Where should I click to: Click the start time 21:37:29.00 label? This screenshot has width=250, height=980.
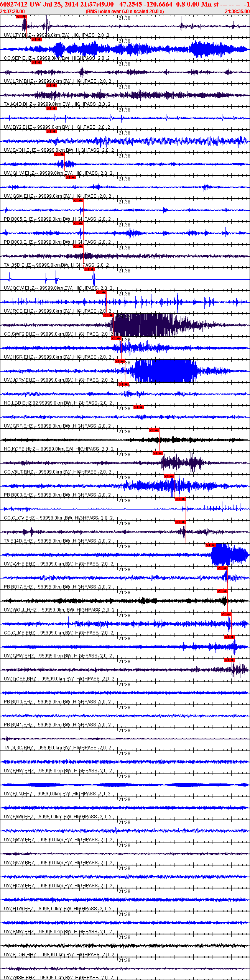point(13,11)
